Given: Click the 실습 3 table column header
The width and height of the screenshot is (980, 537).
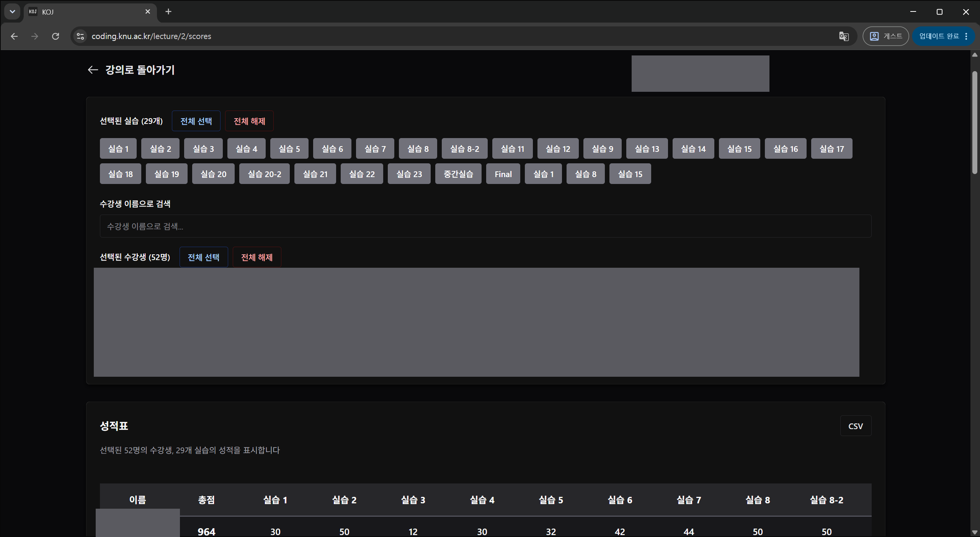Looking at the screenshot, I should point(413,500).
